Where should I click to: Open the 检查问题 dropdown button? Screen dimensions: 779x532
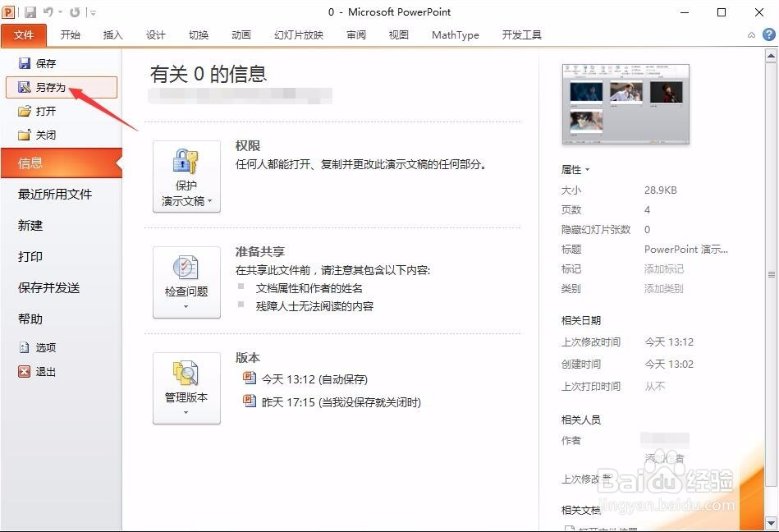186,282
